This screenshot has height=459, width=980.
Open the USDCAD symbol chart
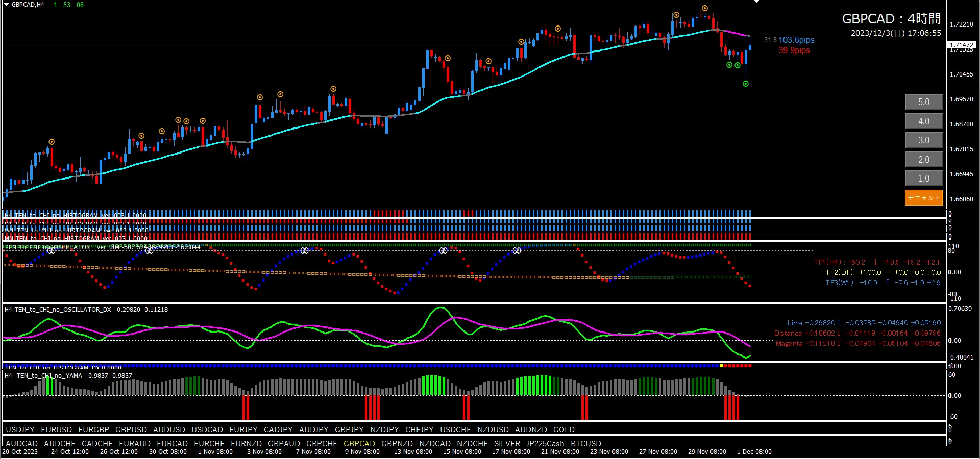[207, 430]
